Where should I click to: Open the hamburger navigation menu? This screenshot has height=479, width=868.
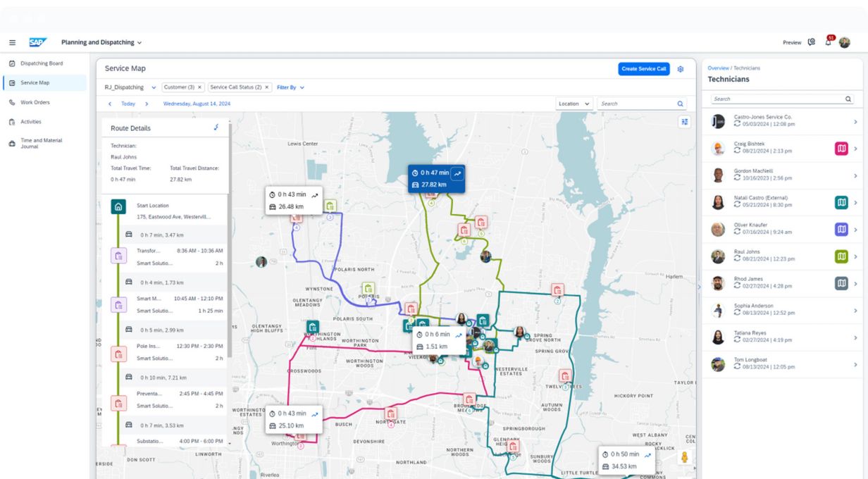click(12, 42)
